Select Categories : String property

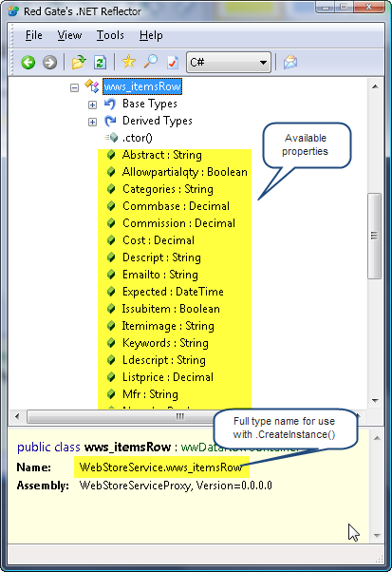coord(168,189)
